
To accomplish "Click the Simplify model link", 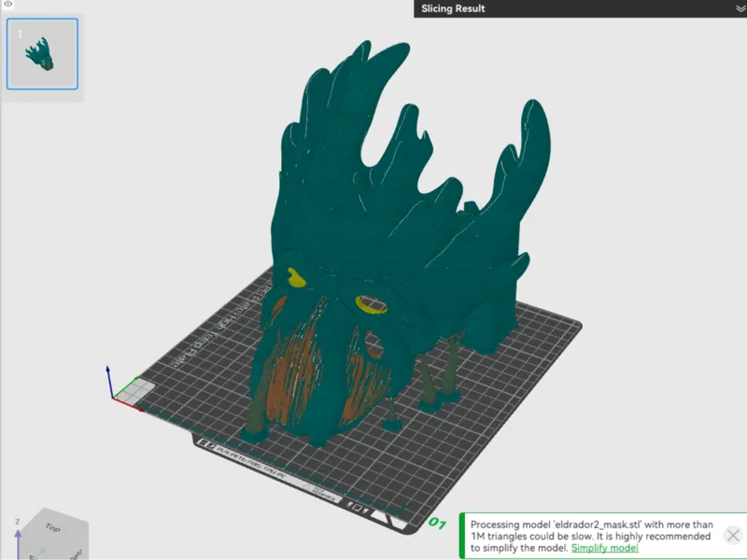I will (x=604, y=548).
